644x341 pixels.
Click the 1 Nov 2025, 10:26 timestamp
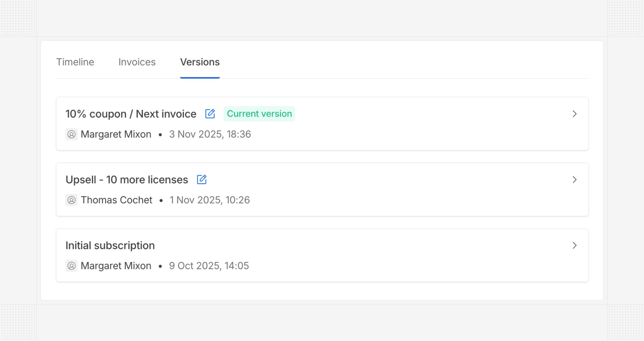210,200
